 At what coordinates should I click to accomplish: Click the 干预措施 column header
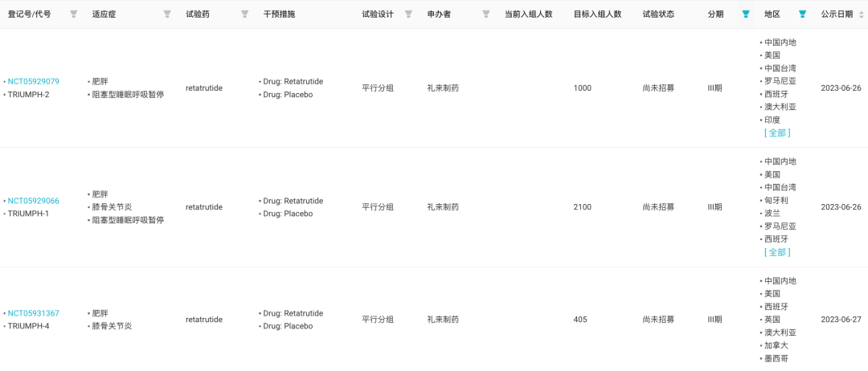pyautogui.click(x=279, y=14)
